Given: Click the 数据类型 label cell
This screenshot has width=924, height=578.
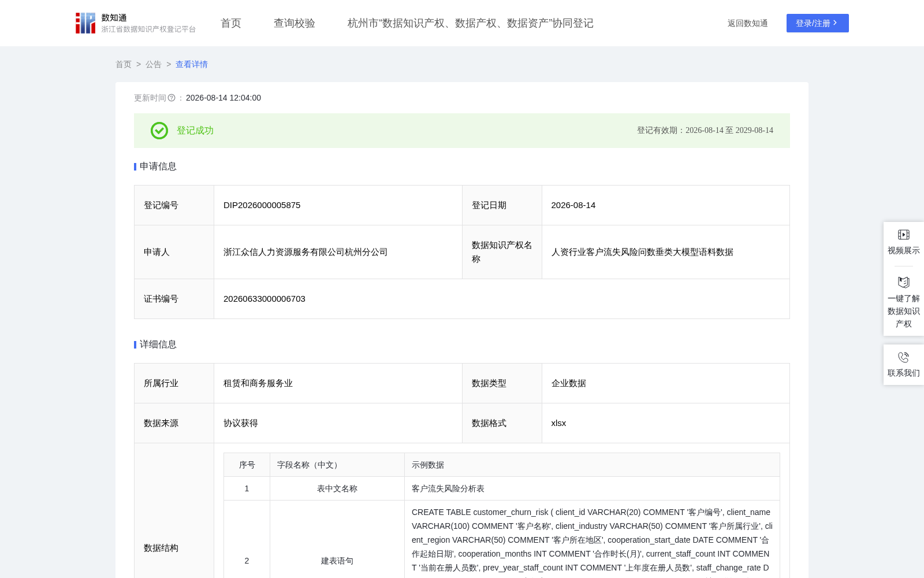Looking at the screenshot, I should [502, 383].
